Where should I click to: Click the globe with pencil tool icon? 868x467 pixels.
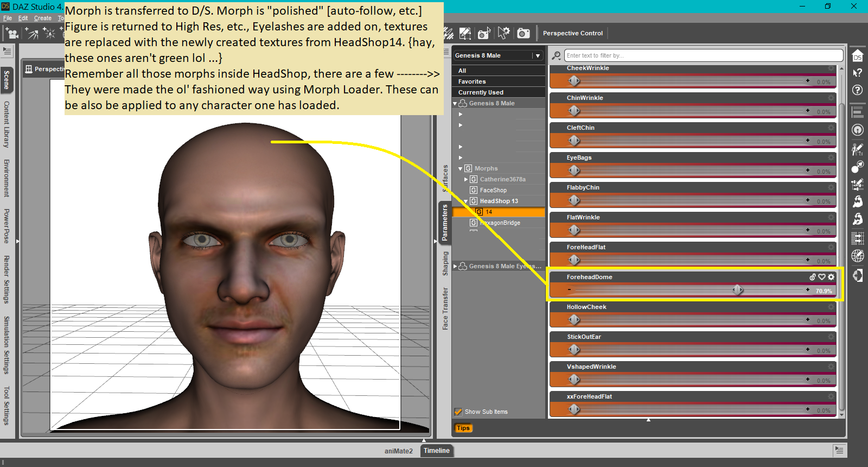pyautogui.click(x=858, y=256)
